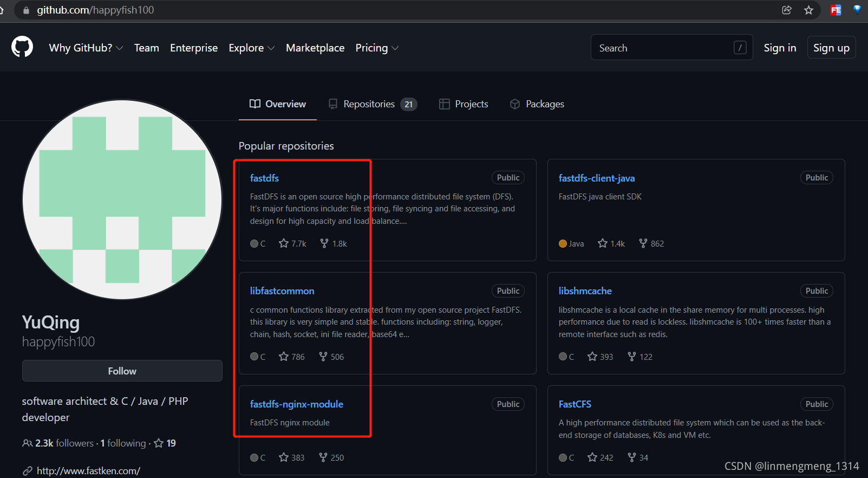Click the stars icon on fastdfs-client-java
Screen dimensions: 868x478
(x=603, y=243)
